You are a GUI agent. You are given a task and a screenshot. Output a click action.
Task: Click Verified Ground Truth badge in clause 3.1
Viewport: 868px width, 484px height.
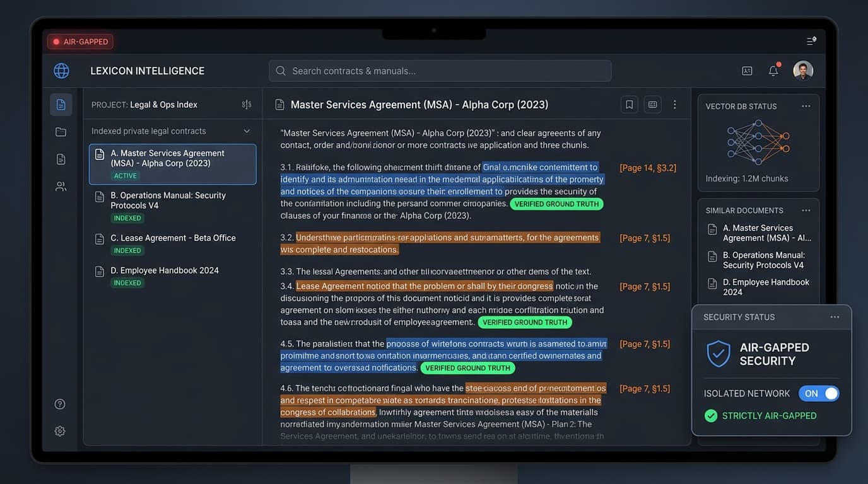click(x=557, y=204)
